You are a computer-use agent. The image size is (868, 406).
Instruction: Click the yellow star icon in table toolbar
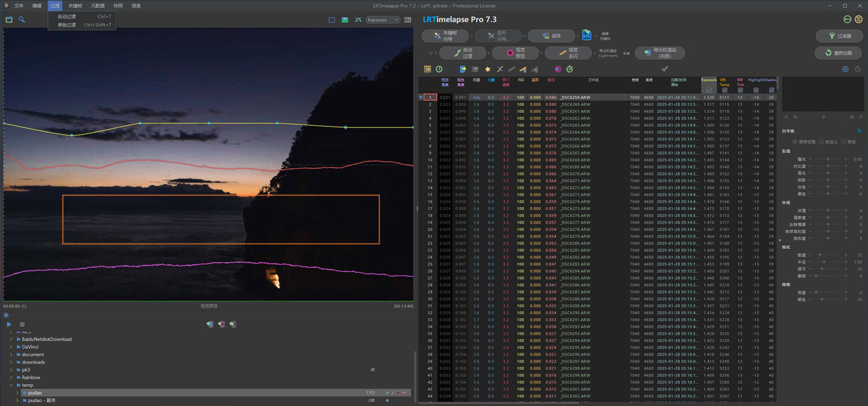(x=488, y=70)
